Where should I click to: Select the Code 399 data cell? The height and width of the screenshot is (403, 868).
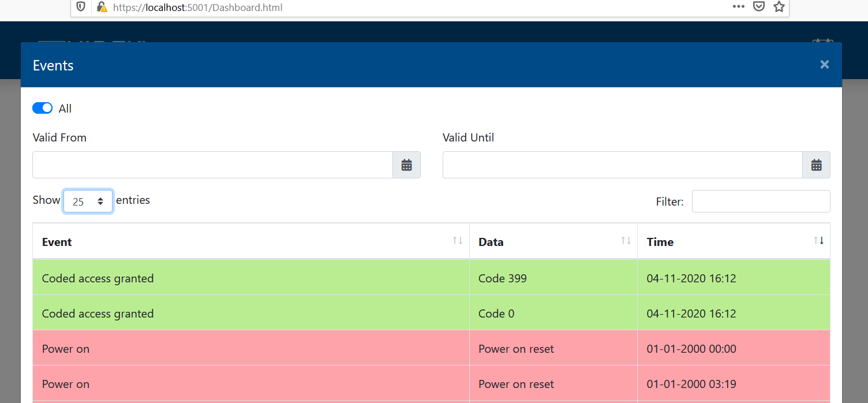(x=553, y=278)
